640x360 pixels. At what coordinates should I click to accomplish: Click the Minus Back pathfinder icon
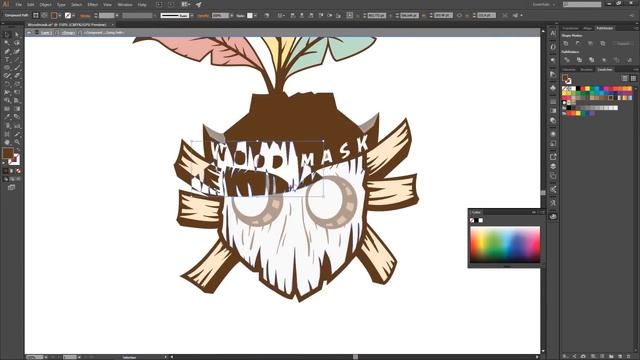[x=629, y=60]
